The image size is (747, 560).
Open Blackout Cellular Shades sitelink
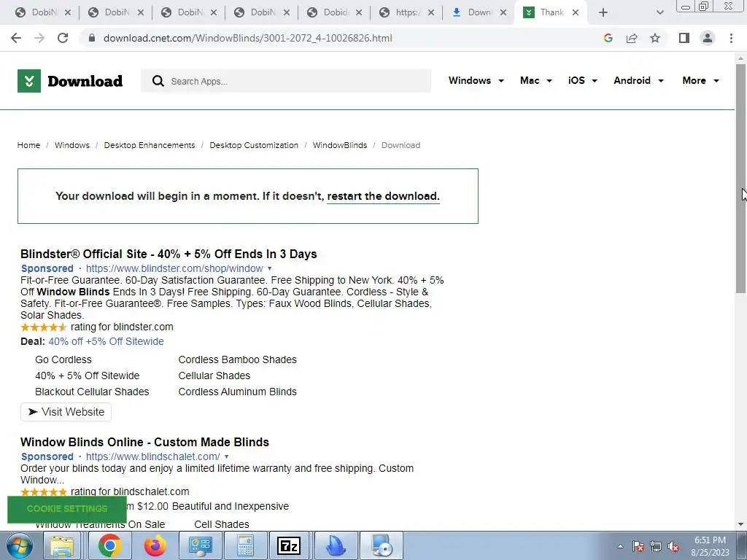click(92, 392)
